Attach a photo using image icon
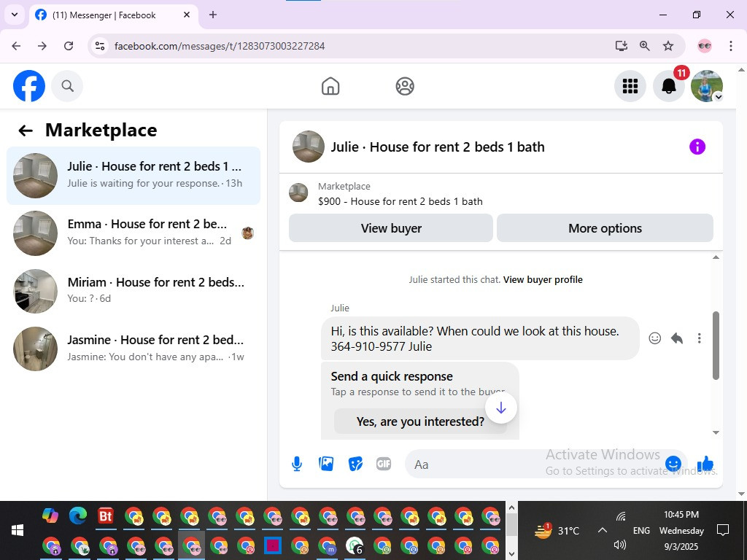Screen dimensions: 747x560 [x=326, y=464]
